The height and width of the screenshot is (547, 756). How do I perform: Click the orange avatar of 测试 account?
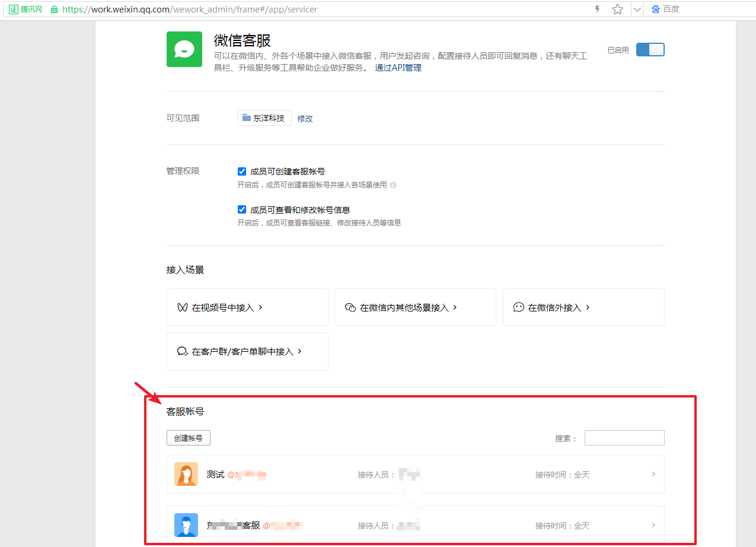pyautogui.click(x=186, y=474)
